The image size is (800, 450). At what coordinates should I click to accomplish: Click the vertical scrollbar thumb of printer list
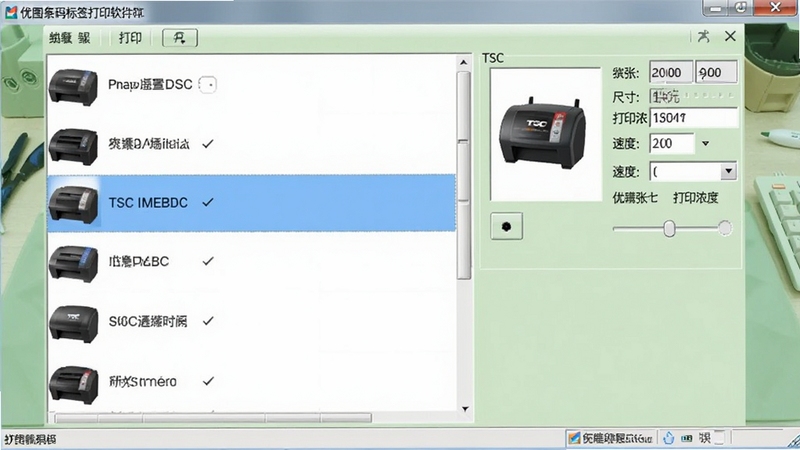(463, 175)
